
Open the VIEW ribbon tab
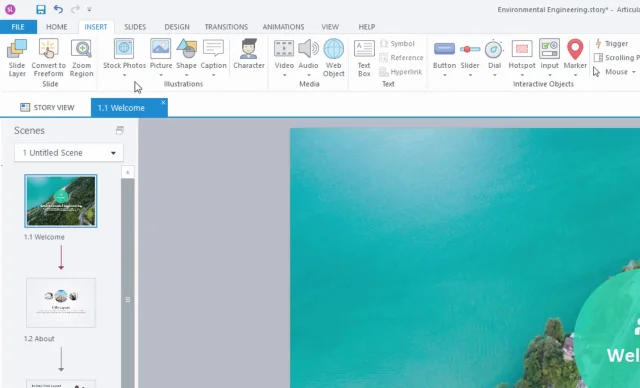330,27
